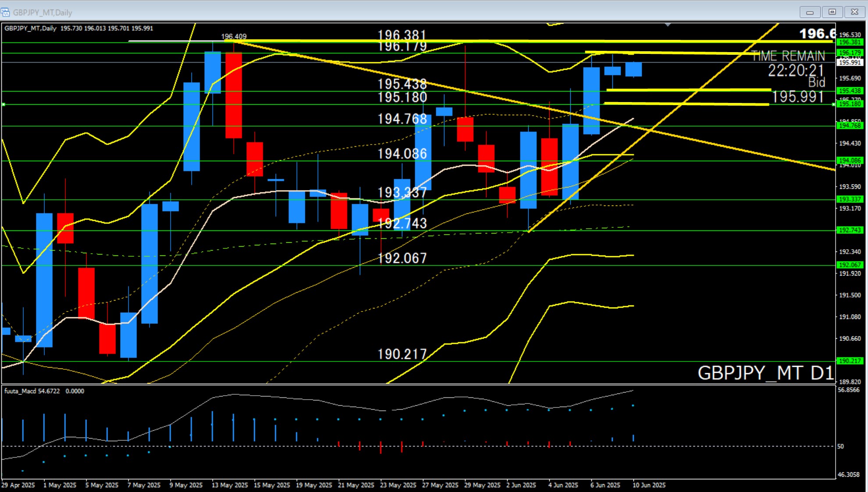Select the 193.337 level label on the chart
Viewport: 868px width, 492px height.
[402, 192]
